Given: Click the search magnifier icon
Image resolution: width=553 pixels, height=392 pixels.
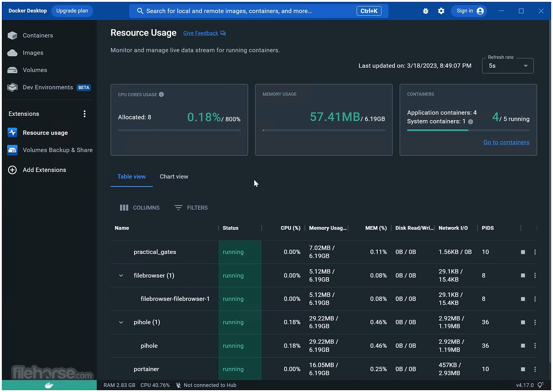Looking at the screenshot, I should pyautogui.click(x=140, y=11).
